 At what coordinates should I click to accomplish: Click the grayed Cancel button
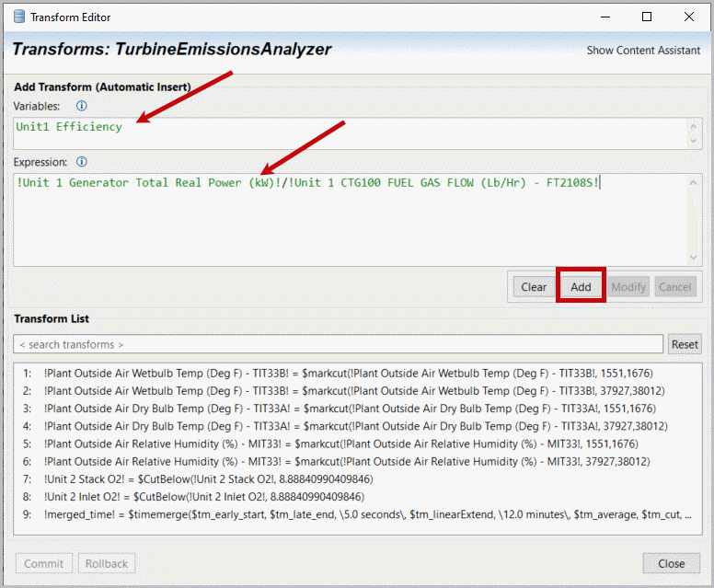tap(675, 287)
